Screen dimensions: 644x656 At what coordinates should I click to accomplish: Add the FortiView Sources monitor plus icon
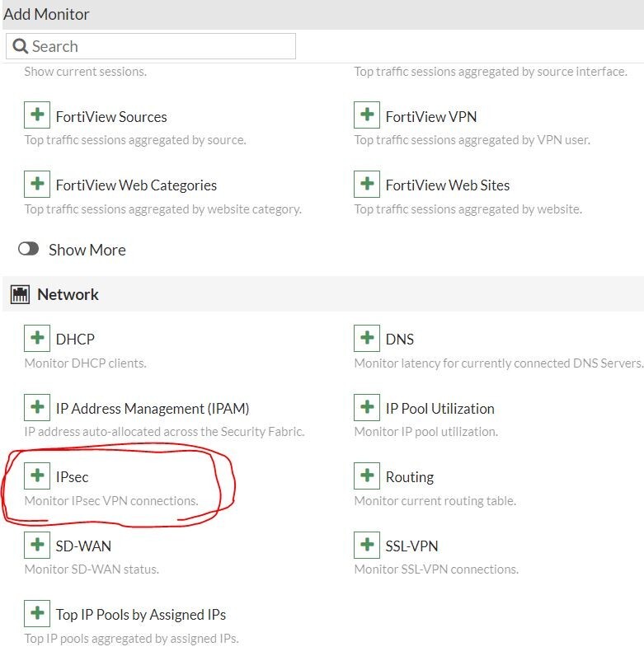[x=37, y=115]
